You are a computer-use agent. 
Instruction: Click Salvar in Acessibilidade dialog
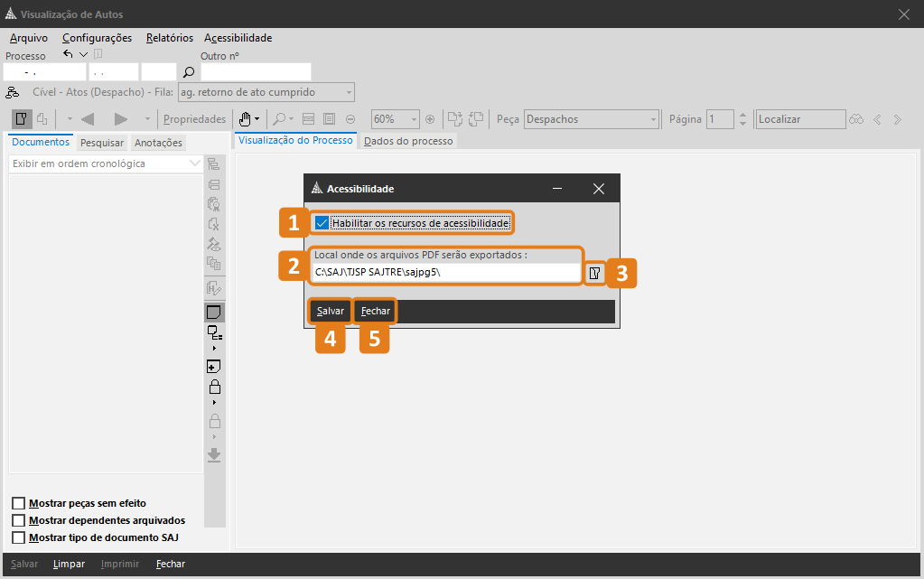[331, 311]
